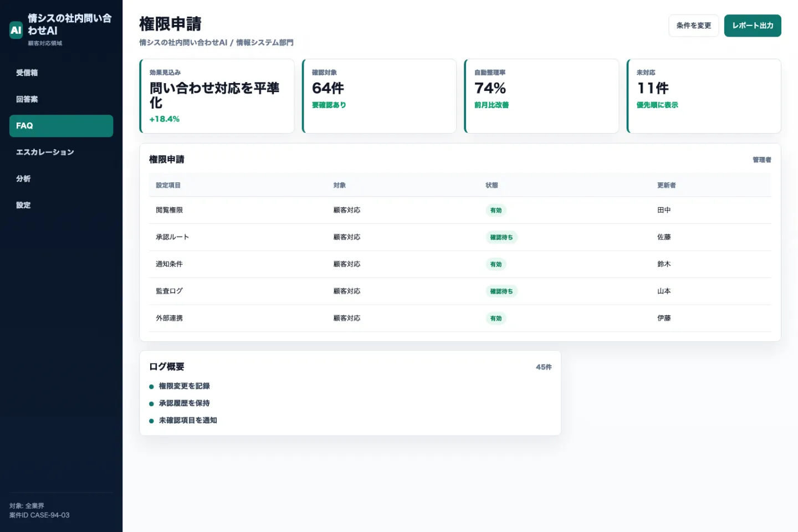
Task: Click the AI logo icon in sidebar
Action: pyautogui.click(x=16, y=30)
